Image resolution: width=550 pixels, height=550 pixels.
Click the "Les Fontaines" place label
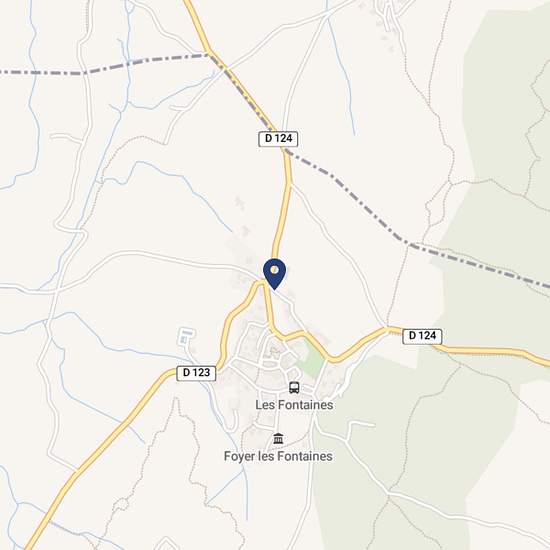coord(294,405)
